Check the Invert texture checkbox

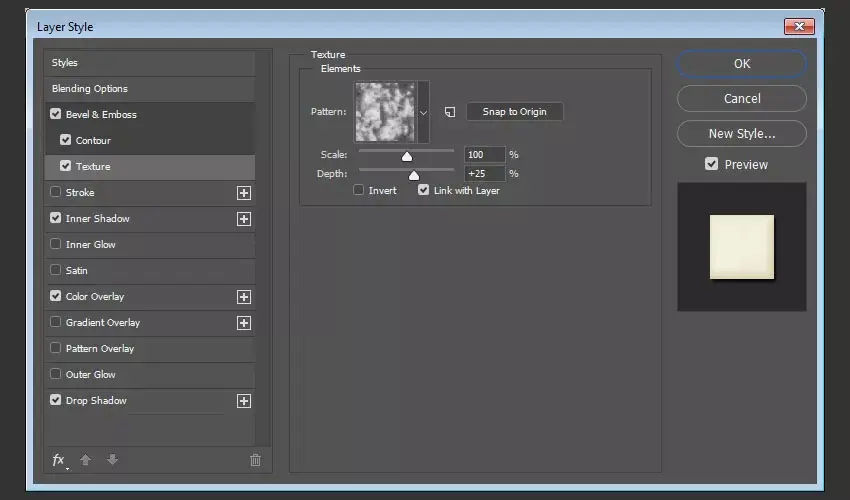[358, 190]
